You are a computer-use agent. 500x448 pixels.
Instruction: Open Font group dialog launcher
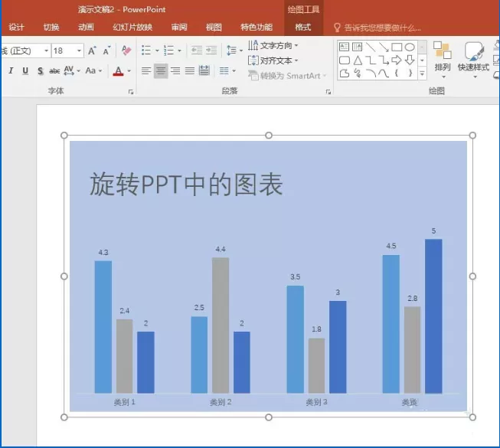131,92
